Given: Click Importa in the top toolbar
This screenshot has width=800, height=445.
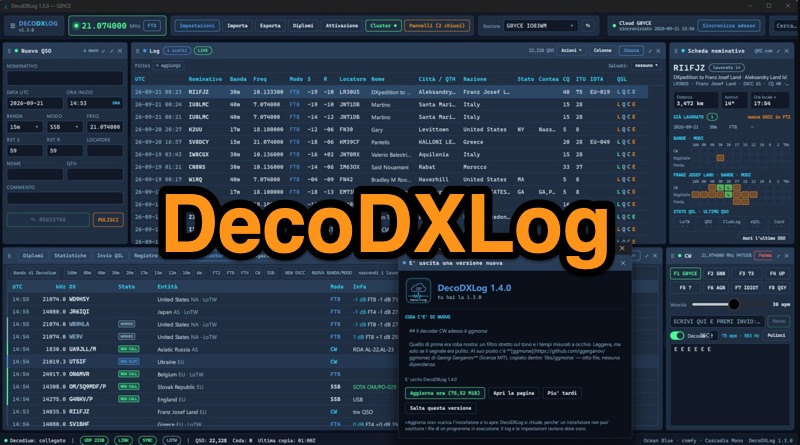Looking at the screenshot, I should point(237,26).
